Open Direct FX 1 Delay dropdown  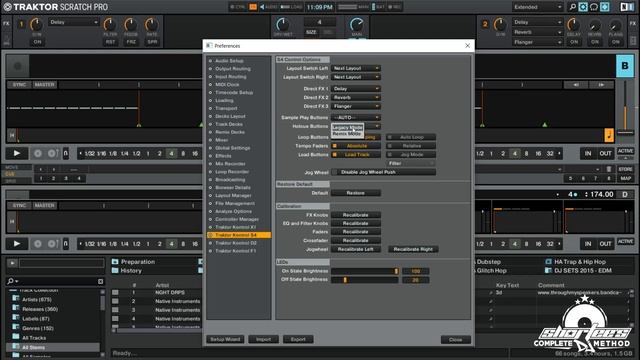356,89
